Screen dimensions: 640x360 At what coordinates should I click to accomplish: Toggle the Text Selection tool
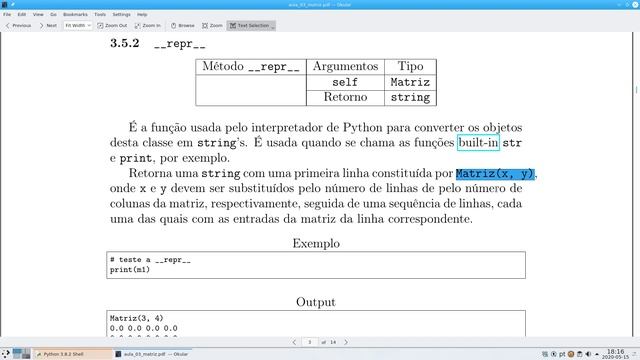pyautogui.click(x=251, y=25)
